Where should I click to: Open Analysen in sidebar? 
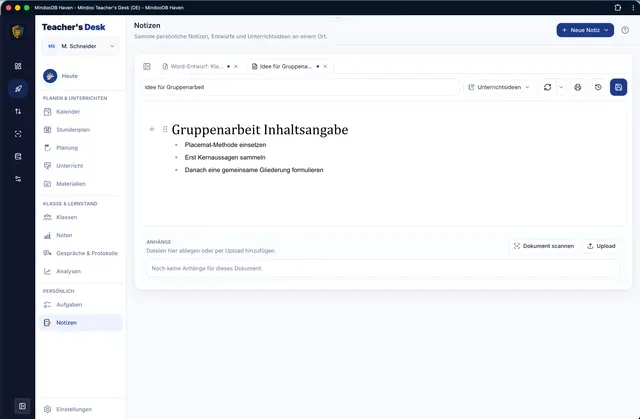[x=81, y=271]
